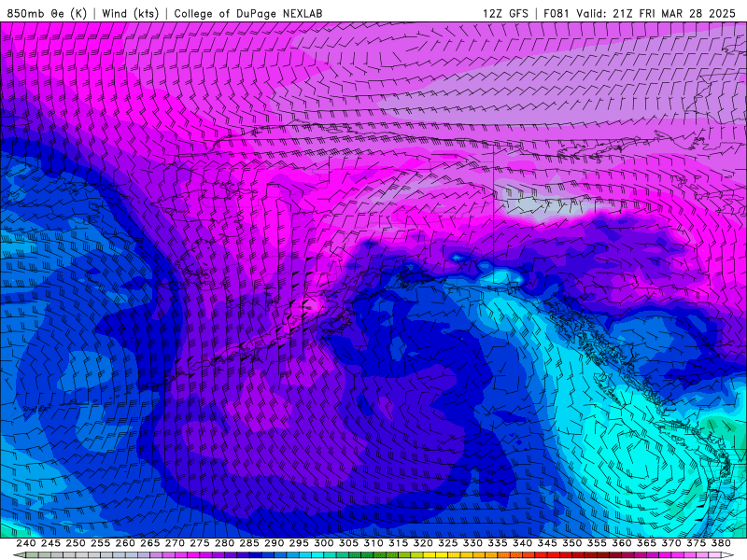Click the "850mb θe (K)" title text
747x560 pixels.
pyautogui.click(x=47, y=13)
